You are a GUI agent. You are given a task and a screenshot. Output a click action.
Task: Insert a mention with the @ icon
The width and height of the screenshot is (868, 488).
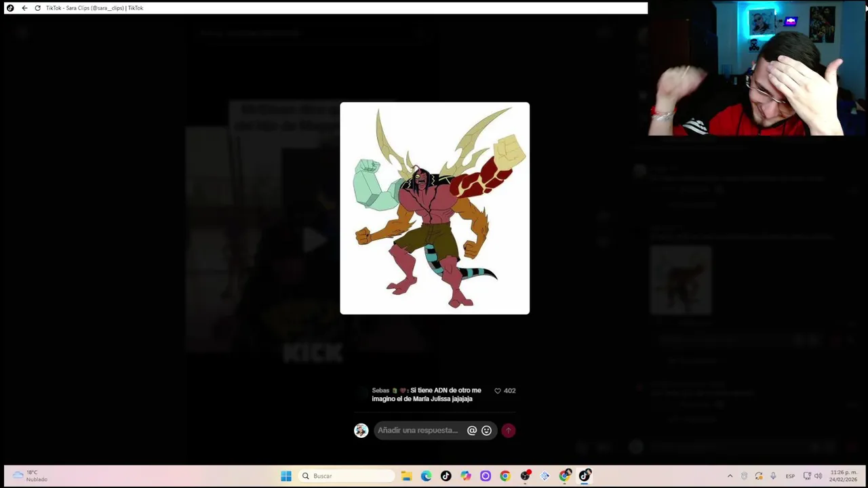click(x=472, y=430)
